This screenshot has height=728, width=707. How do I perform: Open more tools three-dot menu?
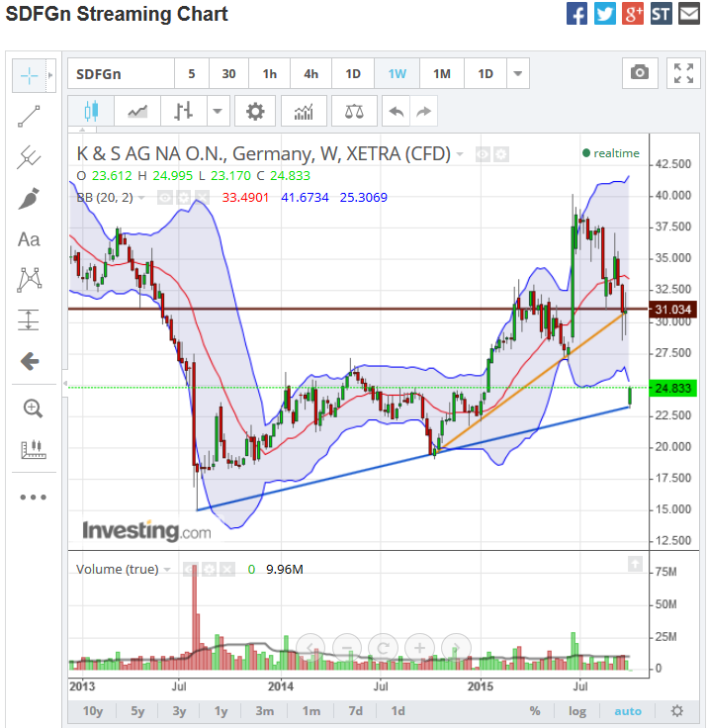point(34,498)
